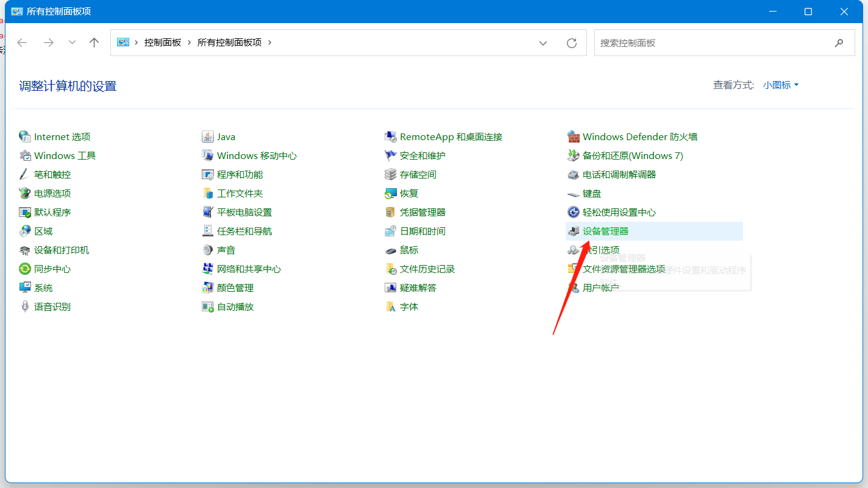The height and width of the screenshot is (488, 868).
Task: Open the 备份和还原(Windows 7) link
Action: (633, 155)
